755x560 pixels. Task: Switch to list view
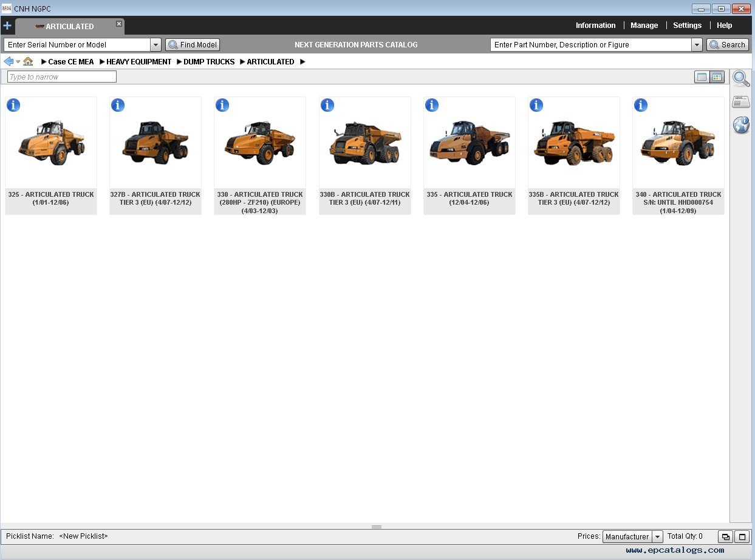click(702, 77)
